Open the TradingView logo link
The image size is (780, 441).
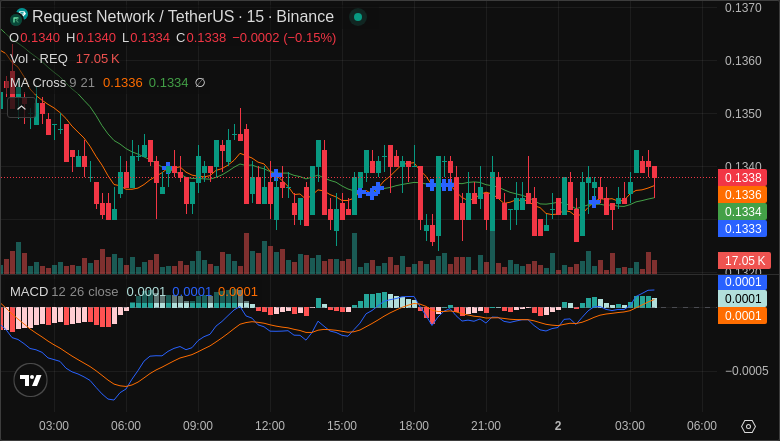click(x=30, y=380)
